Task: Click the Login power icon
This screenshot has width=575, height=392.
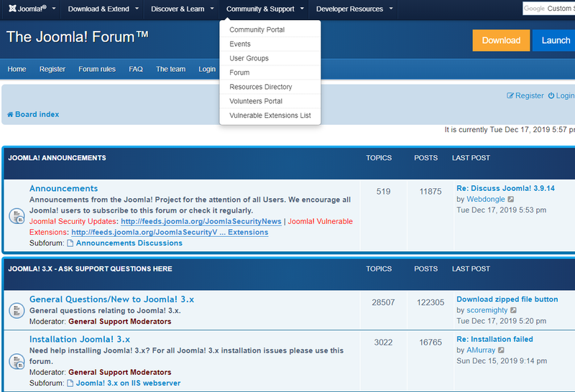Action: point(551,95)
